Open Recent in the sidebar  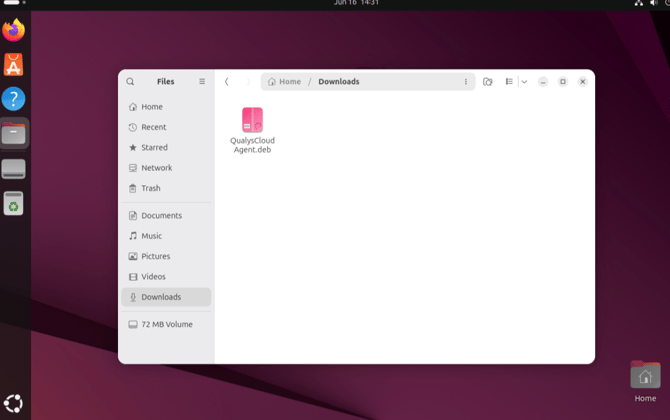[166, 127]
